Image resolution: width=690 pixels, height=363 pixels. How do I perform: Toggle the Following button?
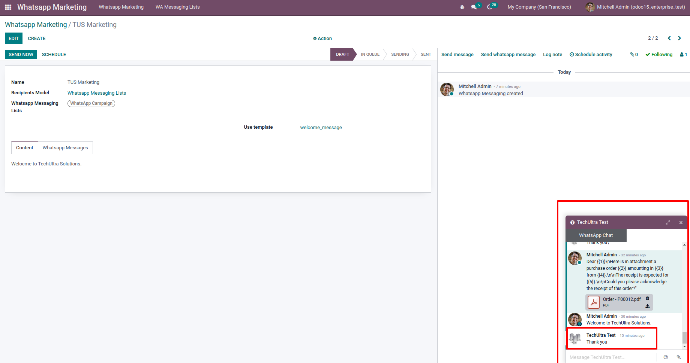pos(659,55)
